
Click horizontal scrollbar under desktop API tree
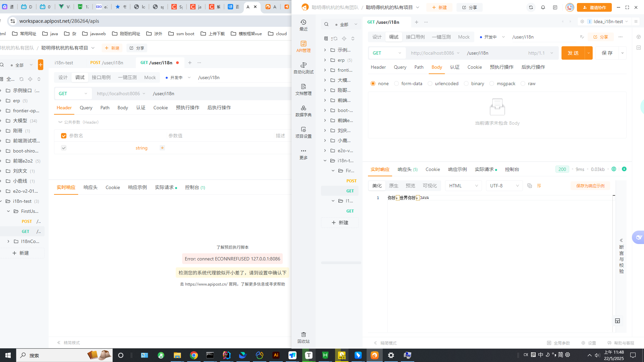tap(341, 262)
